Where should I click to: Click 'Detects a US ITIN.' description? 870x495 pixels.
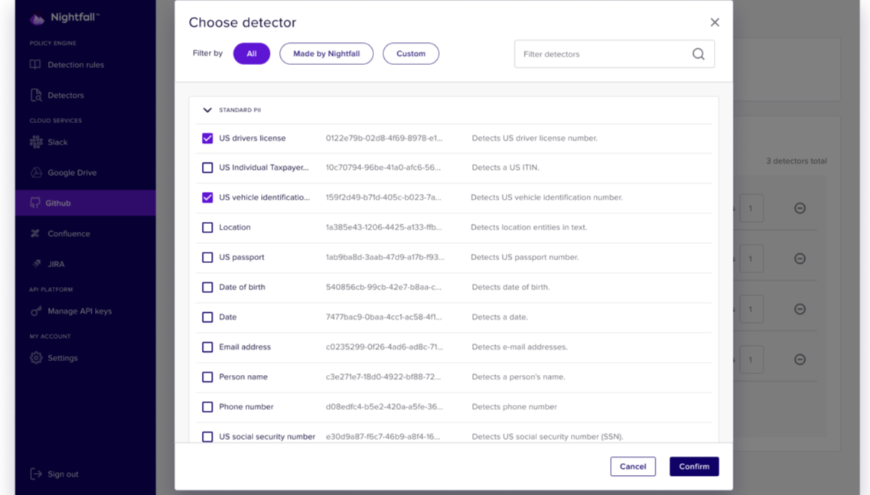tap(505, 168)
